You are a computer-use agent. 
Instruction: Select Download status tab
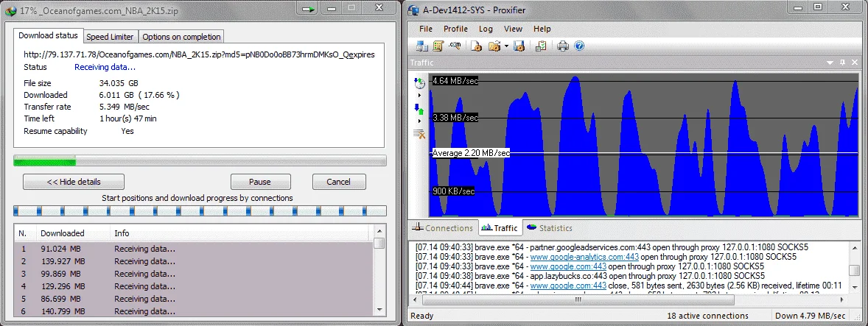click(48, 35)
